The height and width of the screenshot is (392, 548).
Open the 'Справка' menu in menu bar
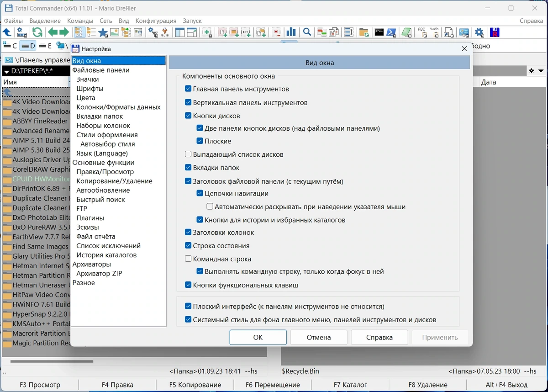[x=532, y=21]
